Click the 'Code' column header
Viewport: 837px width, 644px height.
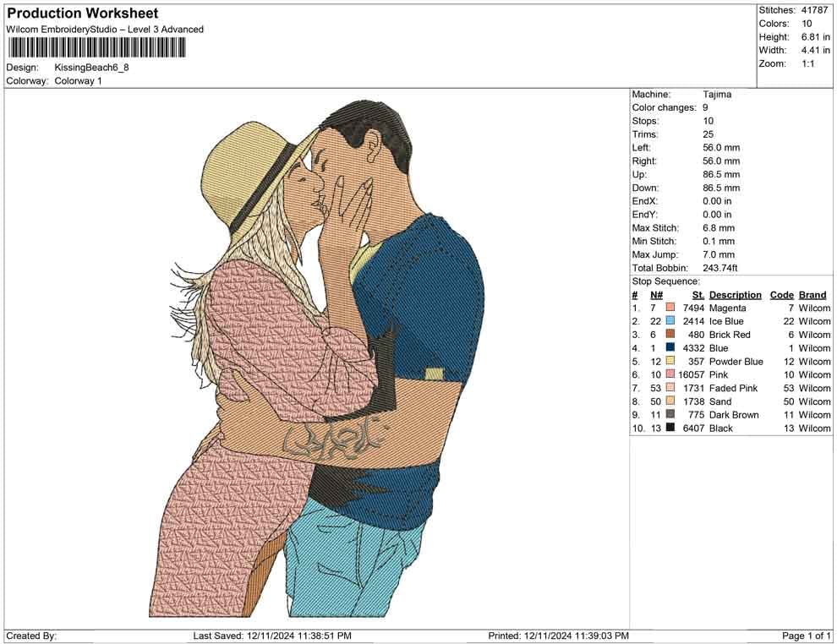pos(782,295)
